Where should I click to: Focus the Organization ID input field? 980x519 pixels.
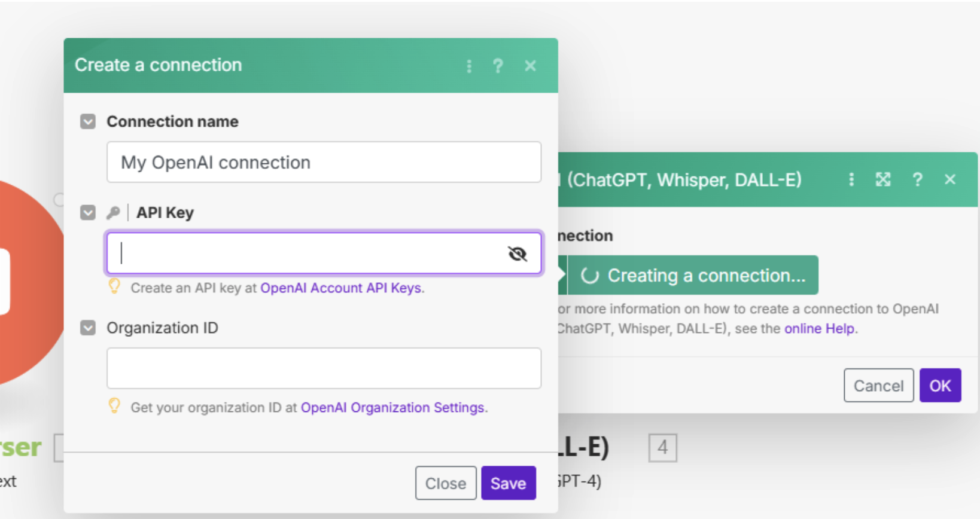point(324,368)
